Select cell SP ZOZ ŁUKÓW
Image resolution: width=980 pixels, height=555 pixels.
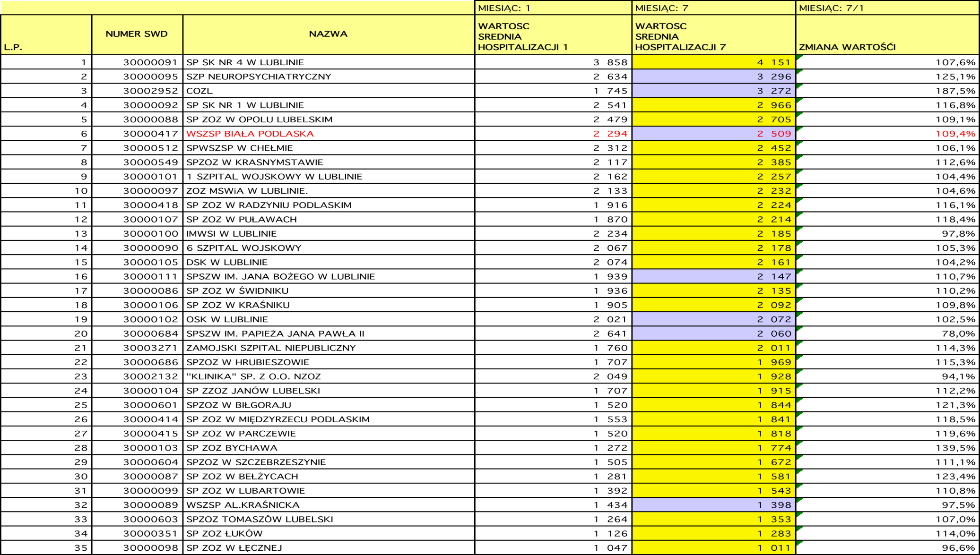(329, 534)
